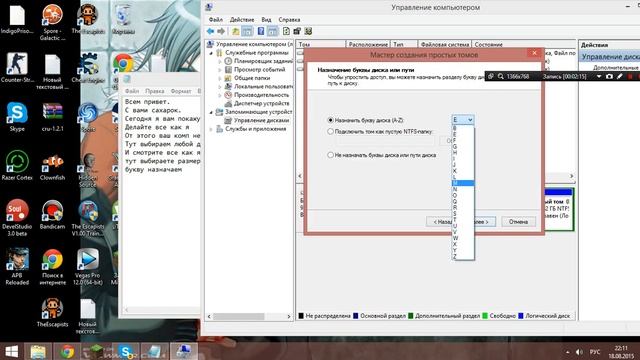Click the 'Дополнительные' link in Actions pane
The image size is (640, 360).
tap(616, 67)
